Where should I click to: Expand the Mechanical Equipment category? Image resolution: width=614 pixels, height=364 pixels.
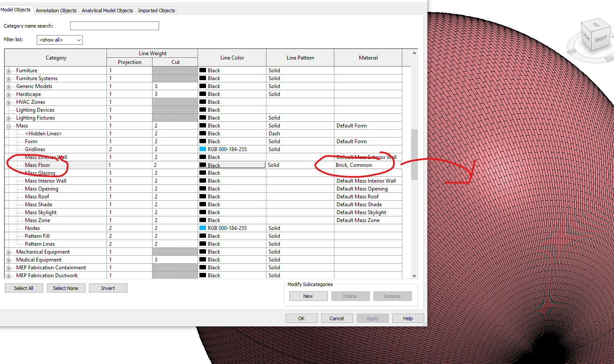click(8, 252)
